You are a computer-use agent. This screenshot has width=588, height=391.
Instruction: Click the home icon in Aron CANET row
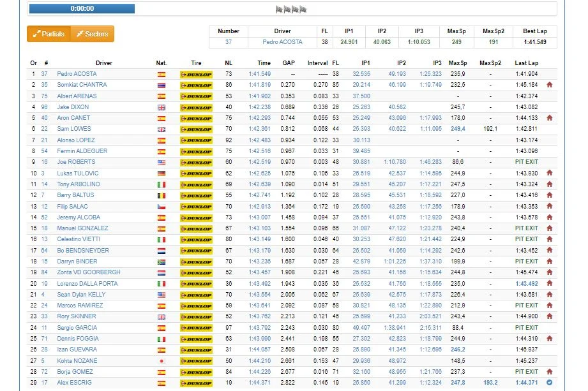coord(550,117)
